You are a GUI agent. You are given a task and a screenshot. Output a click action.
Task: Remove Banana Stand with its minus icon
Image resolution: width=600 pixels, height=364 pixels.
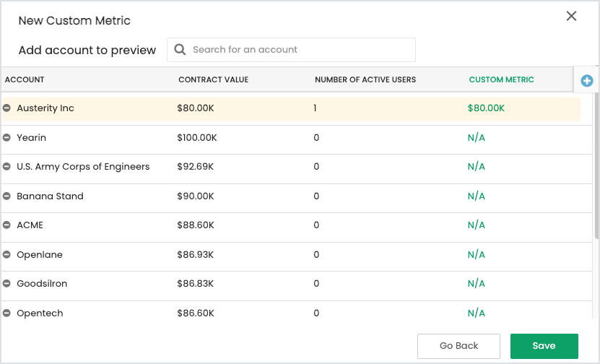coord(6,196)
